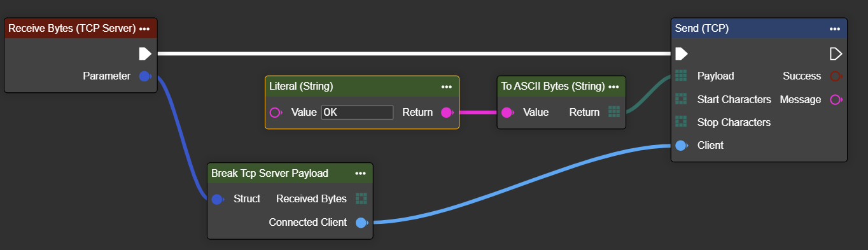Screen dimensions: 868x250
Task: Click the Send (TCP) execution input pin
Action: pos(681,53)
